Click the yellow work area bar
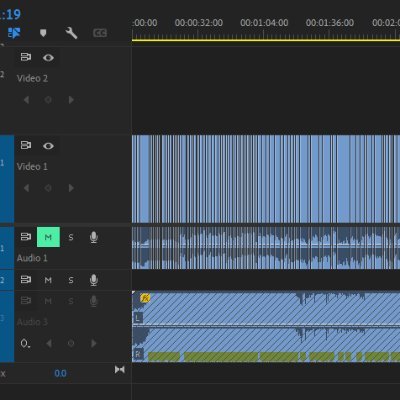The width and height of the screenshot is (400, 400). 266,40
